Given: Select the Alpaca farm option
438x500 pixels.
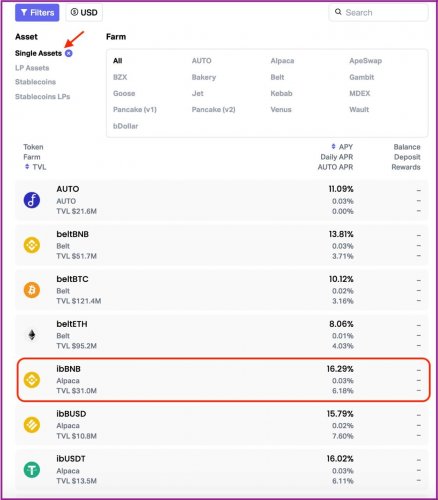Looking at the screenshot, I should [282, 61].
